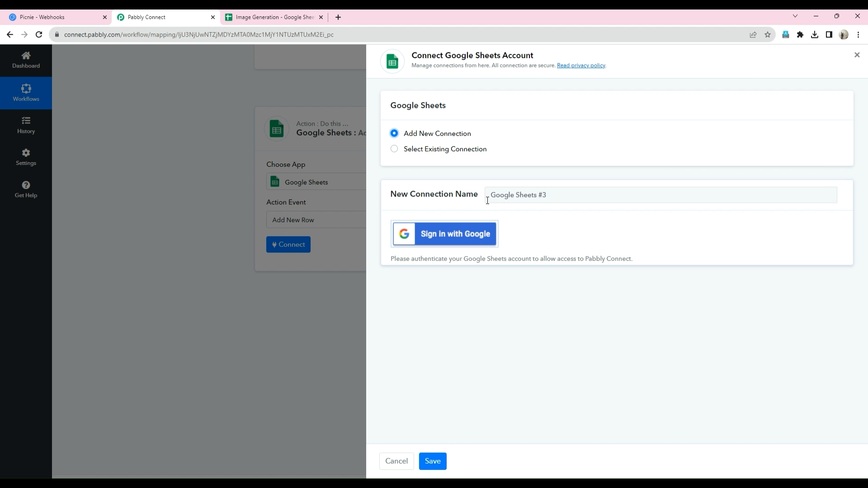This screenshot has height=488, width=868.
Task: Open Settings gear in sidebar
Action: click(26, 157)
